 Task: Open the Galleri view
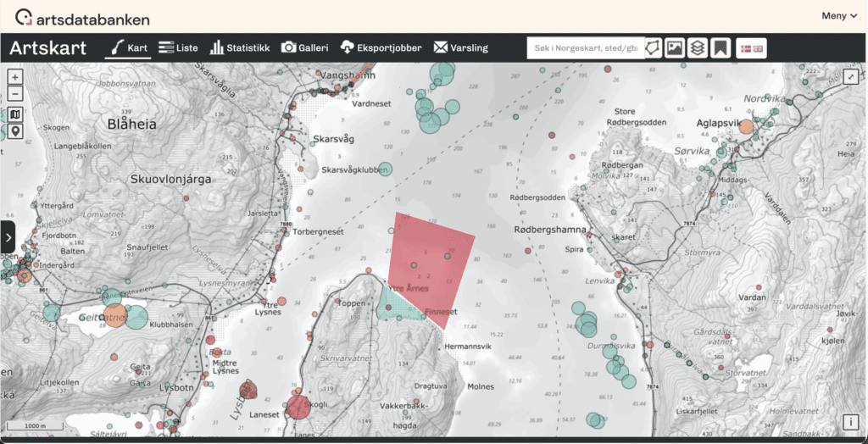pos(305,48)
